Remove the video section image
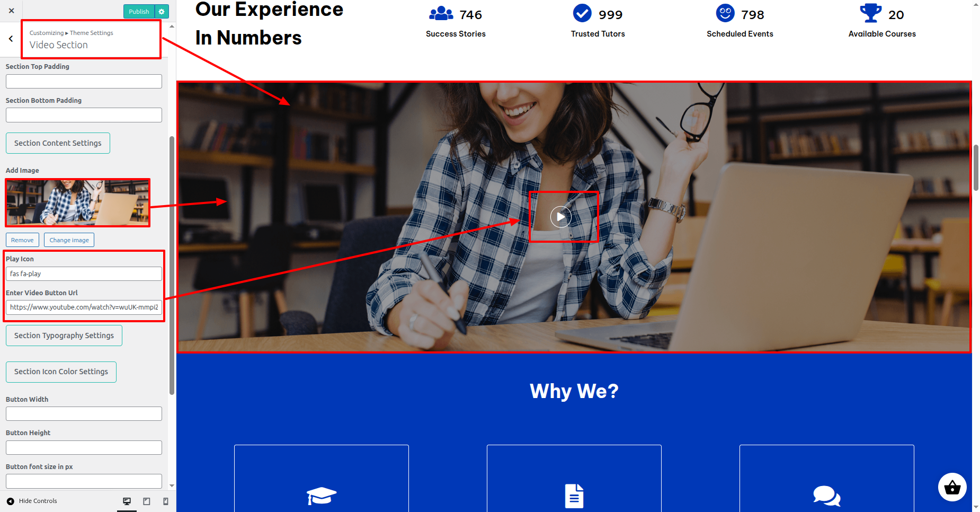Screen dimensions: 980x512 (x=22, y=240)
